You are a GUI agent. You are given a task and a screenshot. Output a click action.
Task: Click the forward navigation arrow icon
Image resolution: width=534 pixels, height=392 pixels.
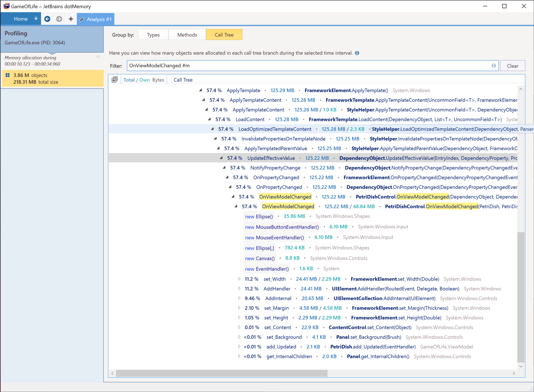59,19
